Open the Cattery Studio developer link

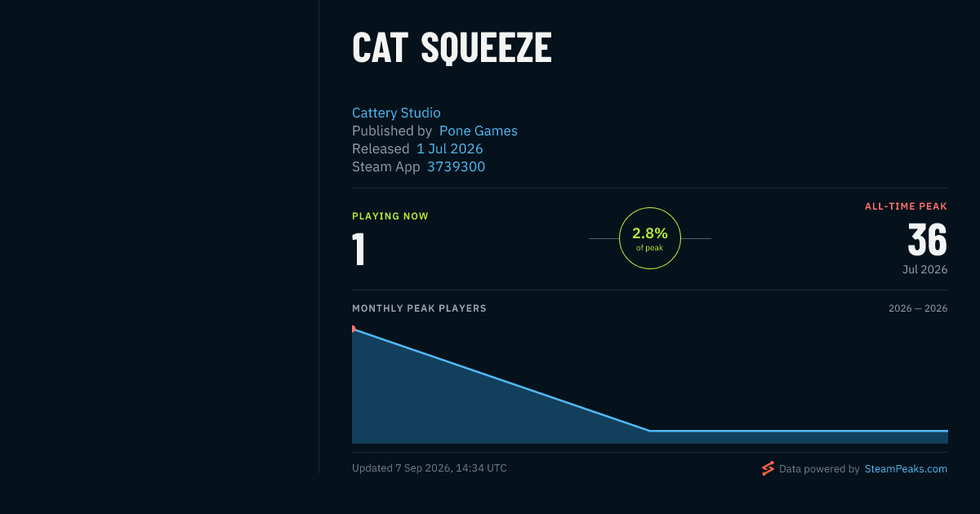click(396, 113)
